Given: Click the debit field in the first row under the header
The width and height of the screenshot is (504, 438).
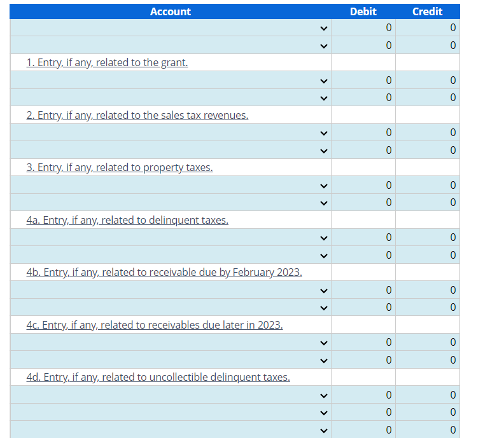Looking at the screenshot, I should point(363,27).
